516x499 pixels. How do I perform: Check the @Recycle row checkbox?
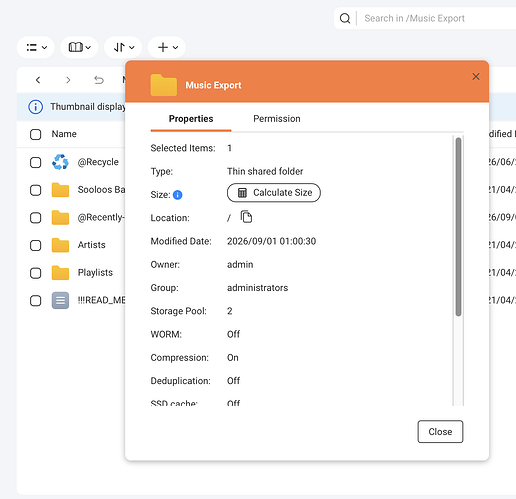(35, 163)
